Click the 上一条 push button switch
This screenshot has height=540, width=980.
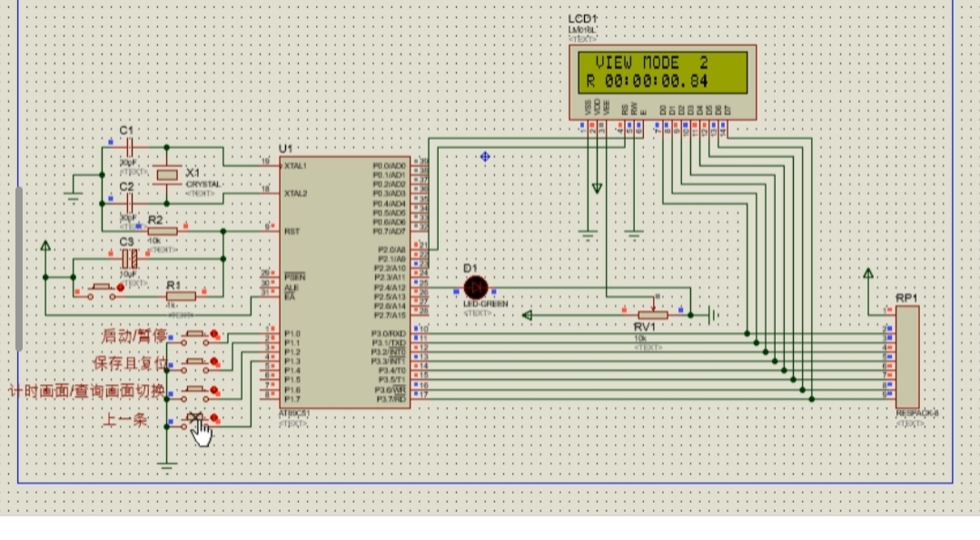pyautogui.click(x=195, y=419)
